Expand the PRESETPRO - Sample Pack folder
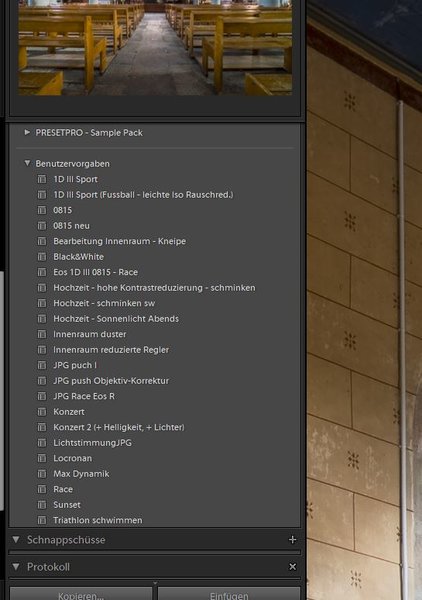Image resolution: width=422 pixels, height=600 pixels. [x=27, y=132]
